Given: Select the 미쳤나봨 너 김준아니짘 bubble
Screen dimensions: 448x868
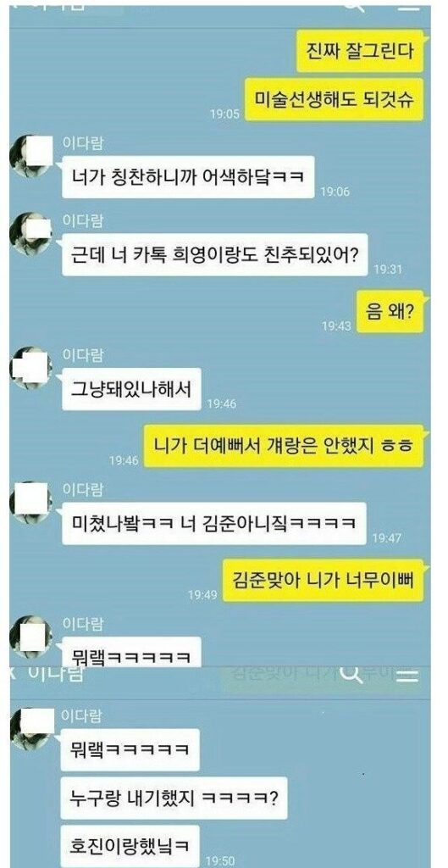Looking at the screenshot, I should point(214,523).
